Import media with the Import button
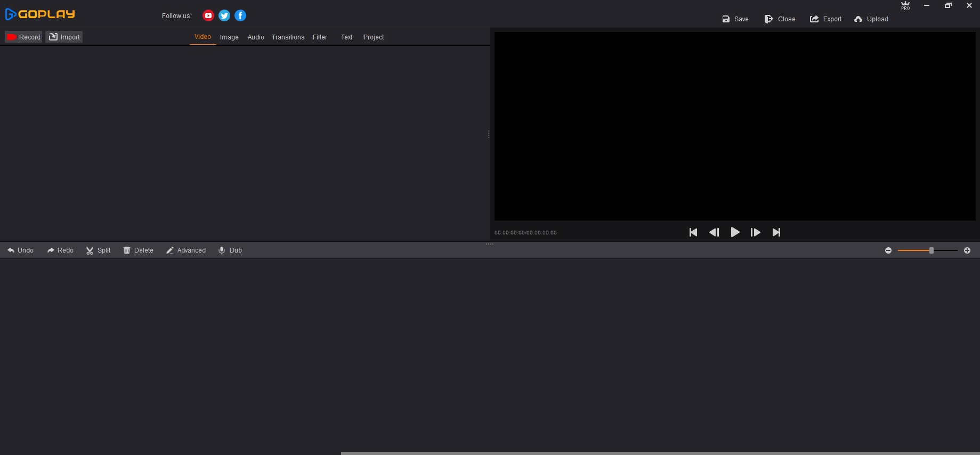This screenshot has height=455, width=980. coord(64,37)
